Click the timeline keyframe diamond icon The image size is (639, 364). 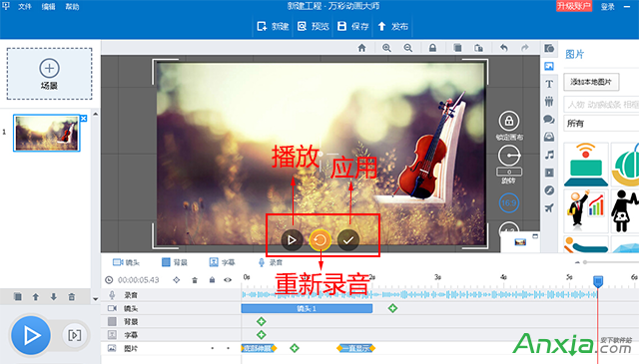(x=177, y=279)
